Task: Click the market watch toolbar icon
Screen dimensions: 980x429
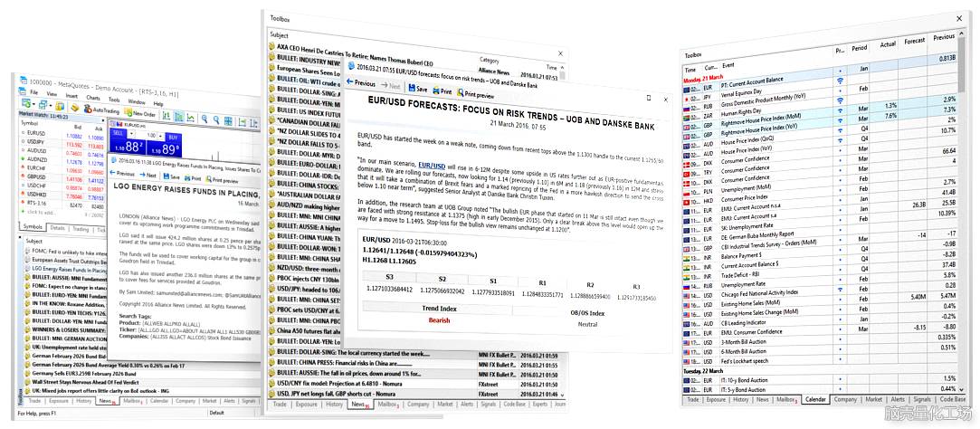Action: 60,106
